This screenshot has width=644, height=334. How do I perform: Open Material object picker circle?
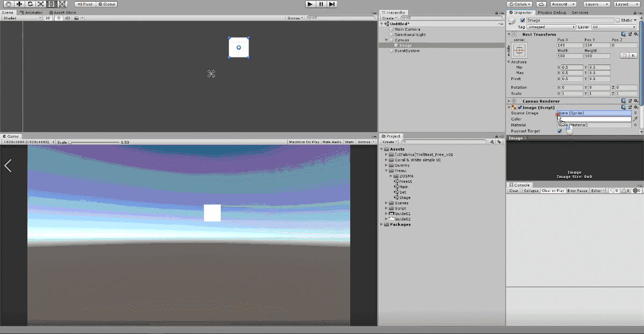click(635, 125)
